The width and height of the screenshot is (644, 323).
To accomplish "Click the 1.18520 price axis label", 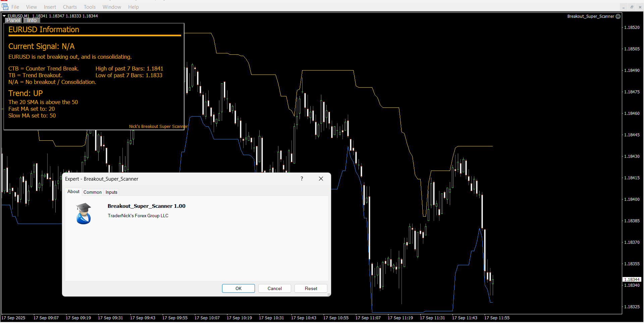I will click(632, 28).
